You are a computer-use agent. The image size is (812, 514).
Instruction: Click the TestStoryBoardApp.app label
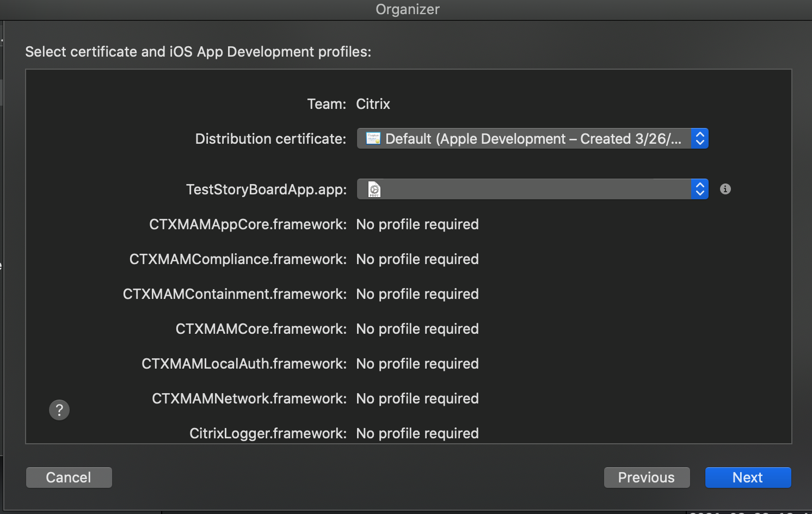click(x=266, y=189)
